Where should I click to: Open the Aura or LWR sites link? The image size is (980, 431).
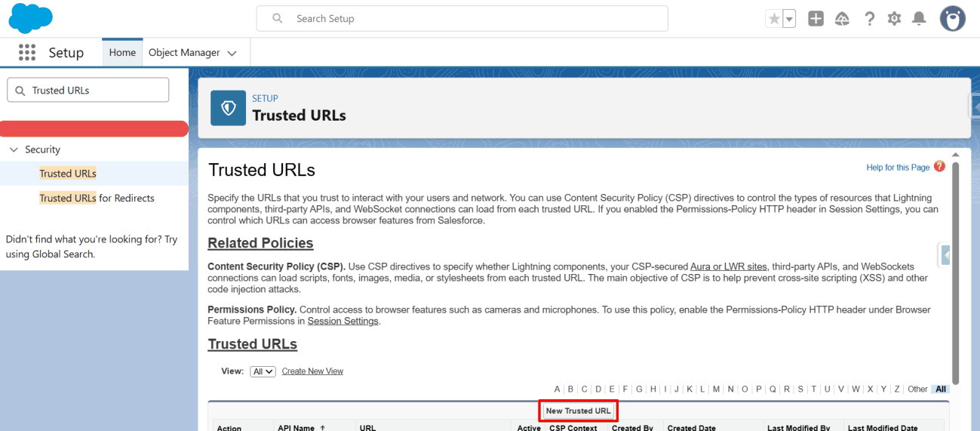728,266
